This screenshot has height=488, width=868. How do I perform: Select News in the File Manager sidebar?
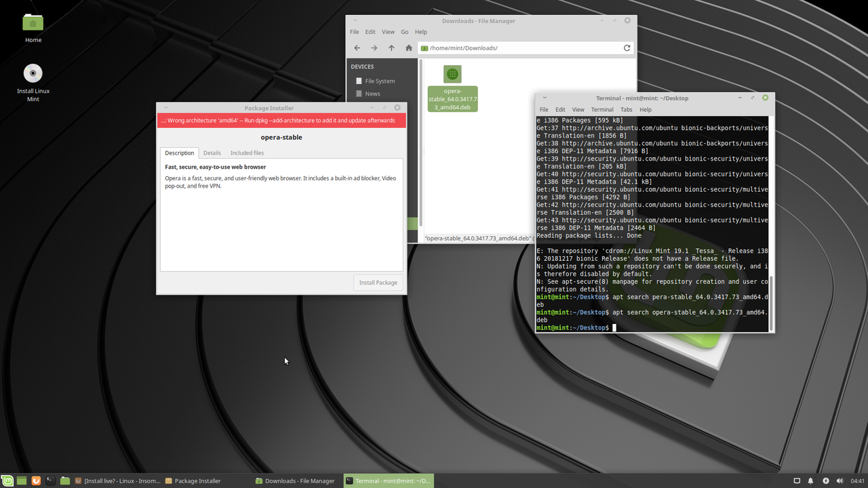coord(372,94)
